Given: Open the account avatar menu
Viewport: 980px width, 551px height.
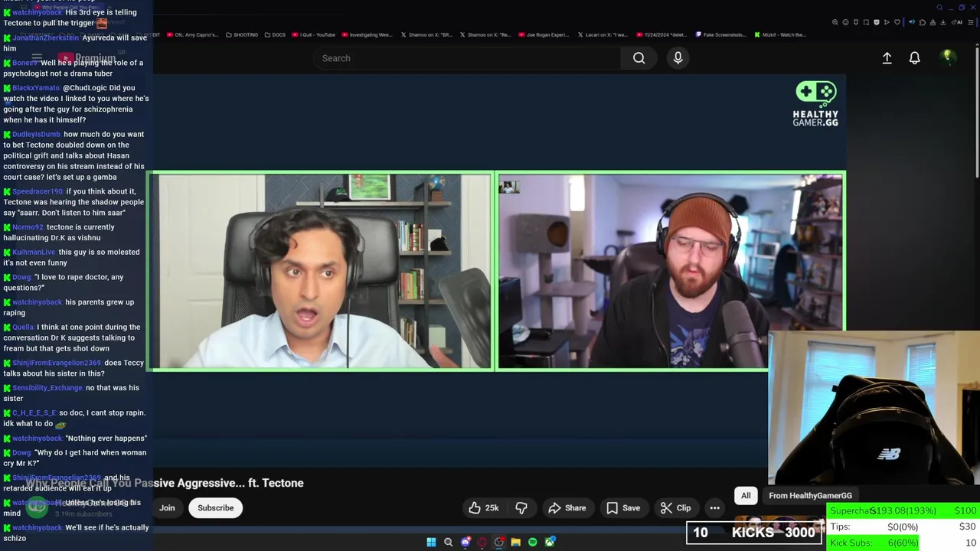Looking at the screenshot, I should tap(947, 57).
